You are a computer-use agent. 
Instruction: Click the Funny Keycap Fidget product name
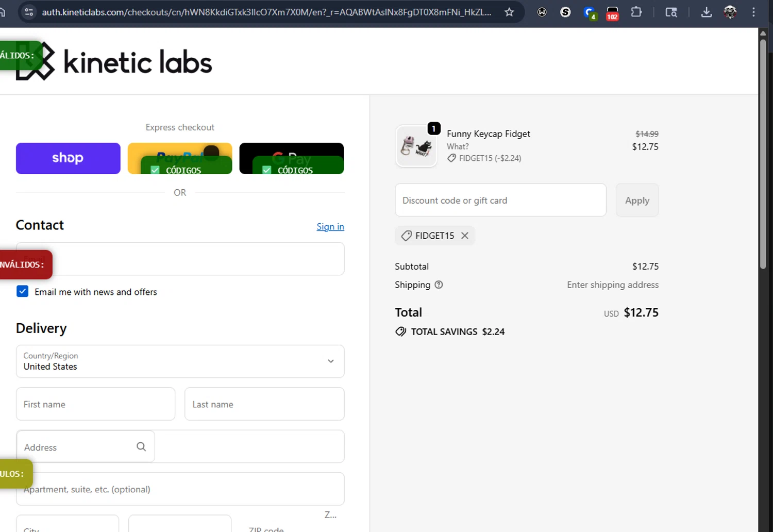(489, 134)
